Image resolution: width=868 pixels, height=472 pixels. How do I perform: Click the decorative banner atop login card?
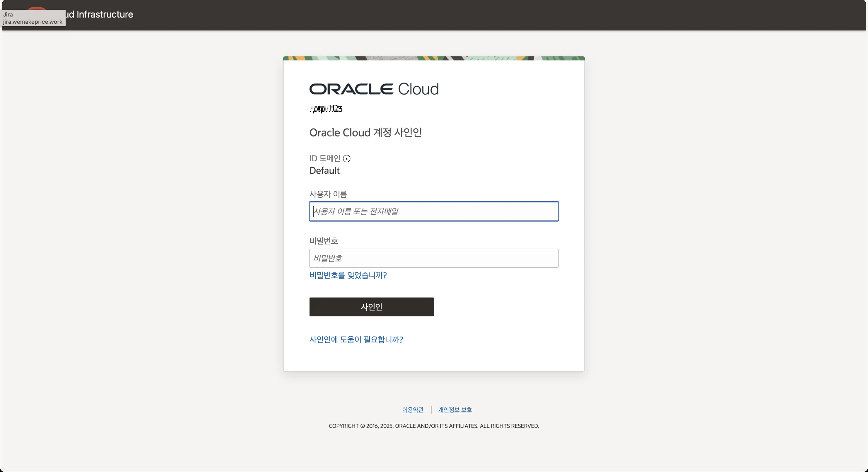(x=434, y=58)
